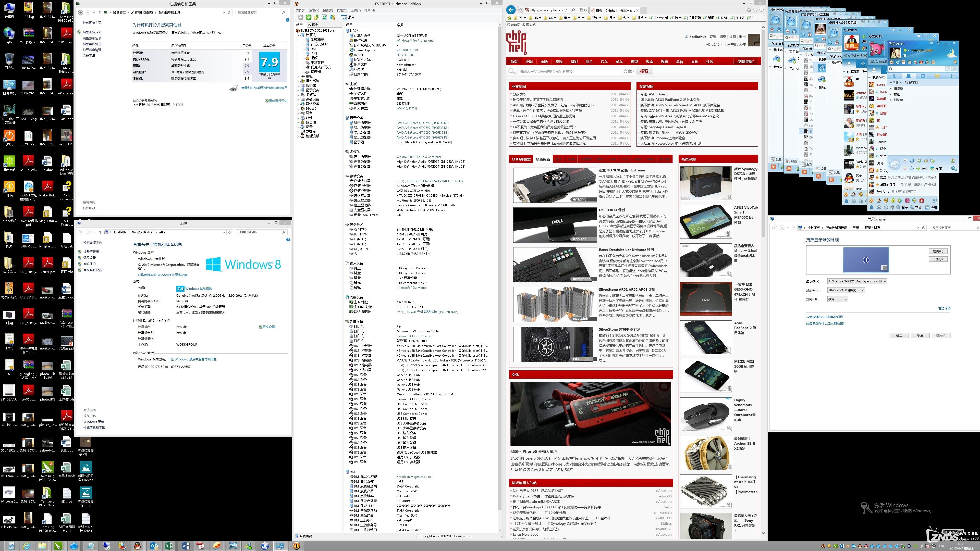This screenshot has width=980, height=551.
Task: Open Windows 体验指数 link in System window
Action: tap(199, 289)
